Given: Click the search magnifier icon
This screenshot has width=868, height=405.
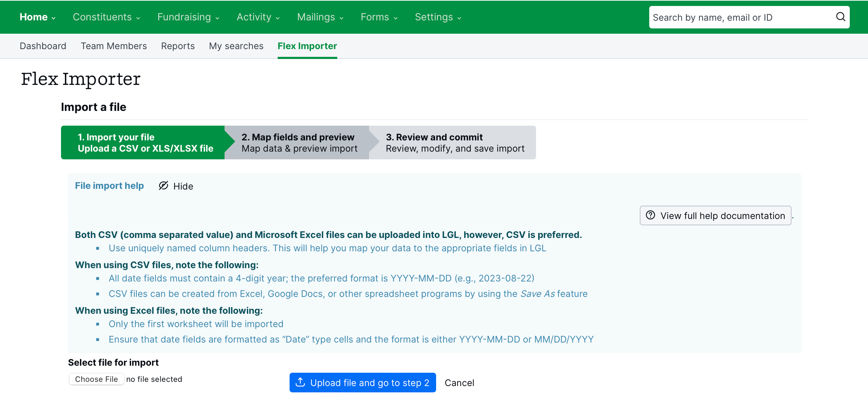Looking at the screenshot, I should (x=840, y=17).
